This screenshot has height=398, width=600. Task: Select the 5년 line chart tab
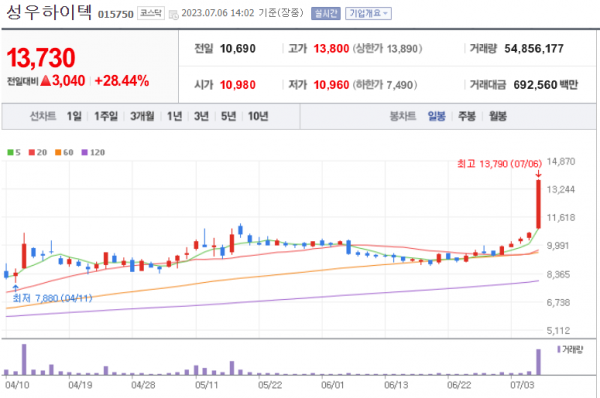coord(228,116)
